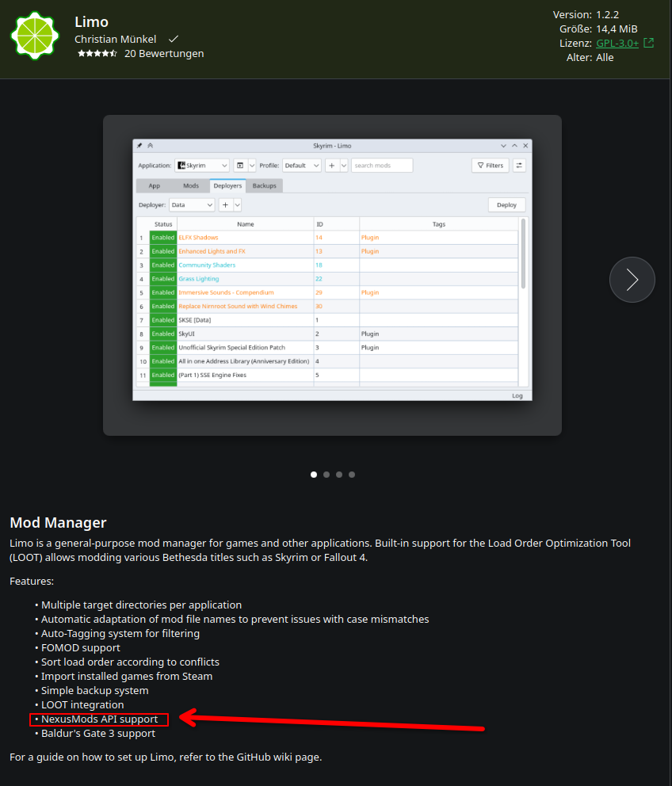
Task: Open the Skyrim application dropdown in the preview
Action: [202, 166]
